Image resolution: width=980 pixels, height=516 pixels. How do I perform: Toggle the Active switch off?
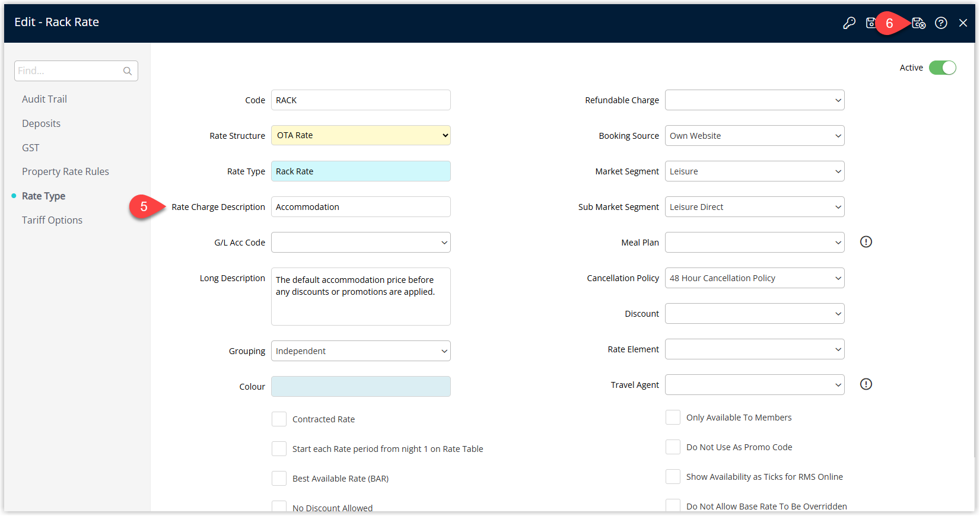[x=942, y=68]
